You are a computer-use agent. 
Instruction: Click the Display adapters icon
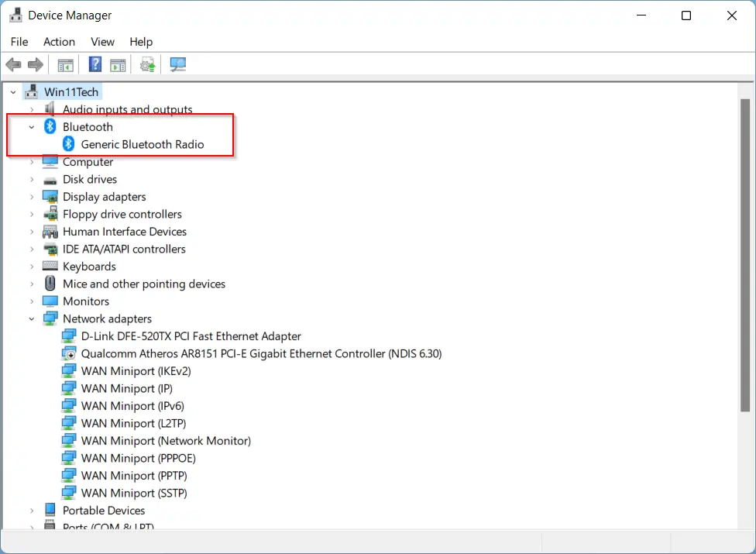point(50,196)
